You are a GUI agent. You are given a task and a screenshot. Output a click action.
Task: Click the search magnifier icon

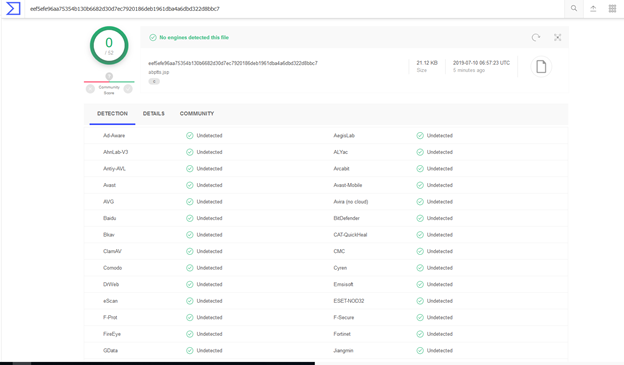click(x=574, y=8)
